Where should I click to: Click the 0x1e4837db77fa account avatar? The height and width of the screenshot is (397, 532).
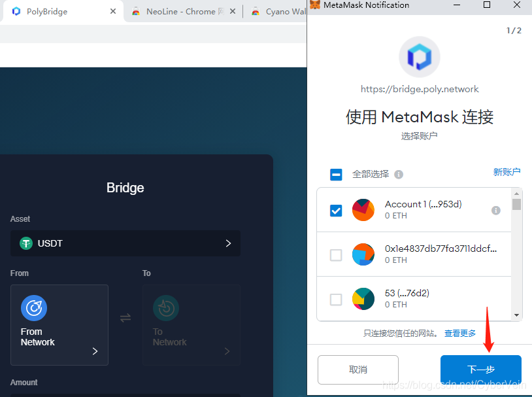coord(363,254)
